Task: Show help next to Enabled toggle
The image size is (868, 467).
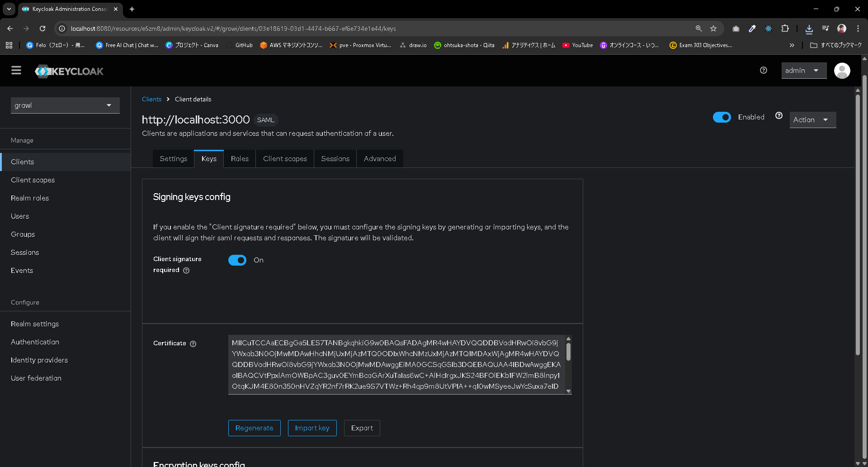Action: point(779,116)
